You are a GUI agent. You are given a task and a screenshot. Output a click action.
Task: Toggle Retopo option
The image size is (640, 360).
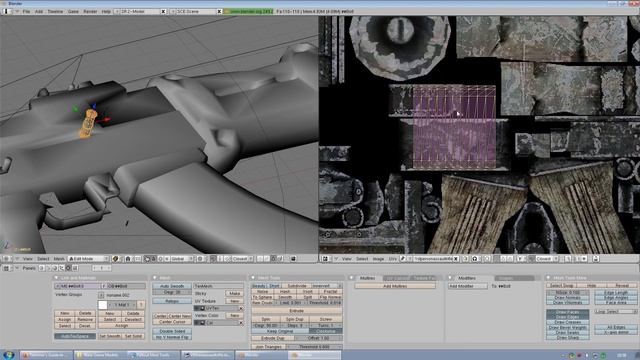point(172,301)
